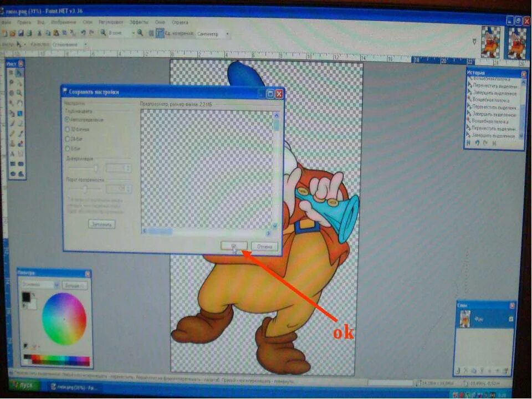
Task: Select the Move Selection tool
Action: 20,83
